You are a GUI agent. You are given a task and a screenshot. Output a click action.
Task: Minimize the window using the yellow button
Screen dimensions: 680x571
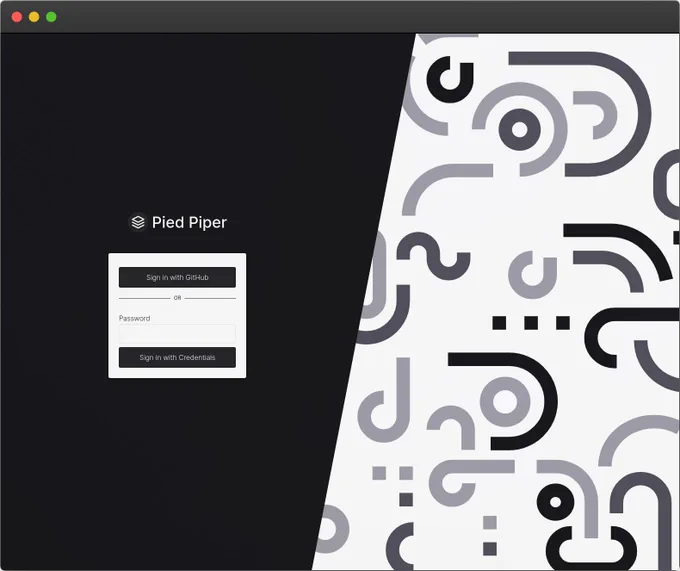[x=34, y=17]
